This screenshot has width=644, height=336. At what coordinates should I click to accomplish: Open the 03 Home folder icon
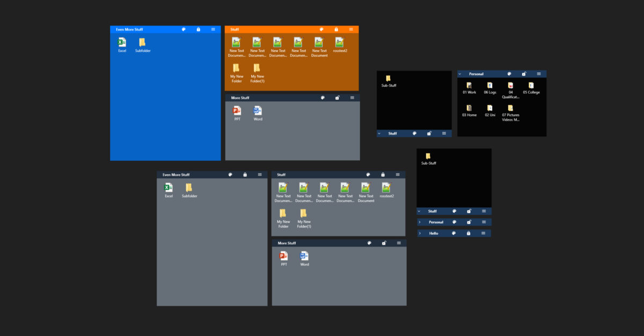click(x=469, y=108)
